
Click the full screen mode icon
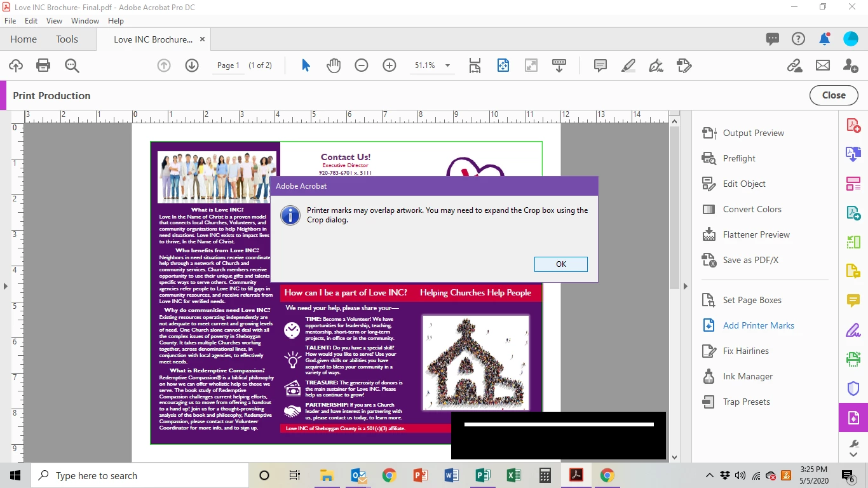pos(531,65)
